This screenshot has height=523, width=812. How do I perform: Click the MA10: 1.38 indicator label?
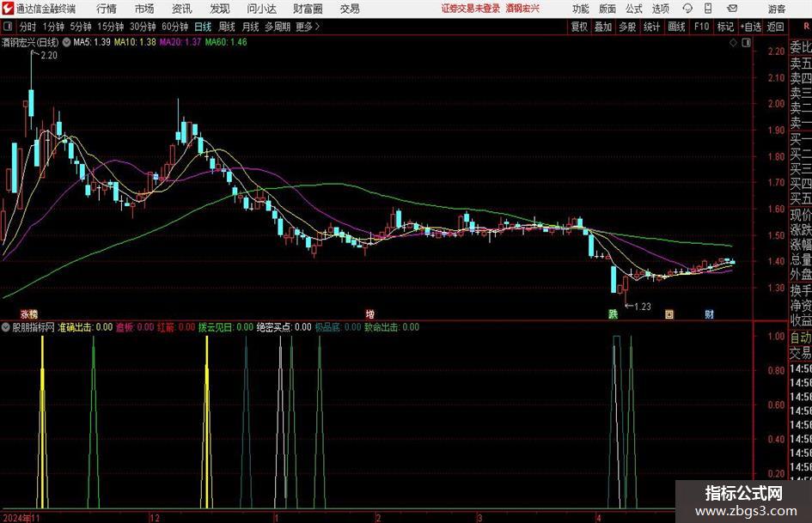[x=135, y=42]
